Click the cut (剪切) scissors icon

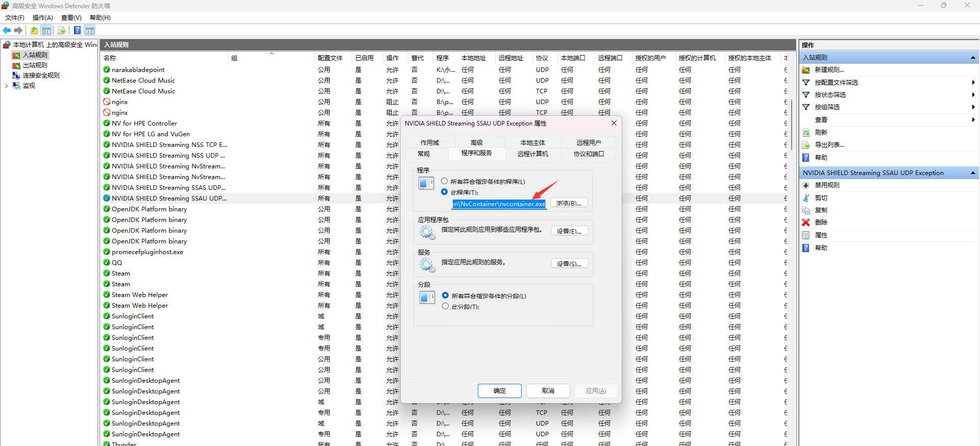tap(806, 198)
